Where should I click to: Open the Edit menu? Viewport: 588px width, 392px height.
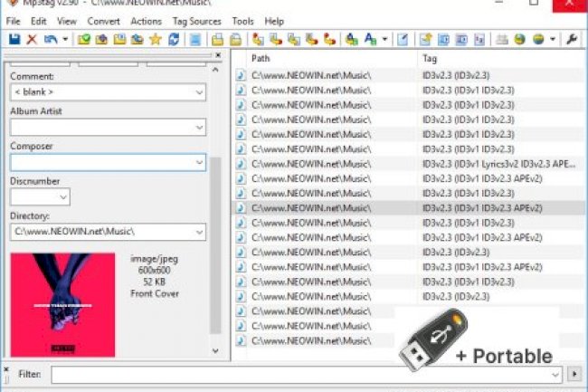pyautogui.click(x=39, y=22)
